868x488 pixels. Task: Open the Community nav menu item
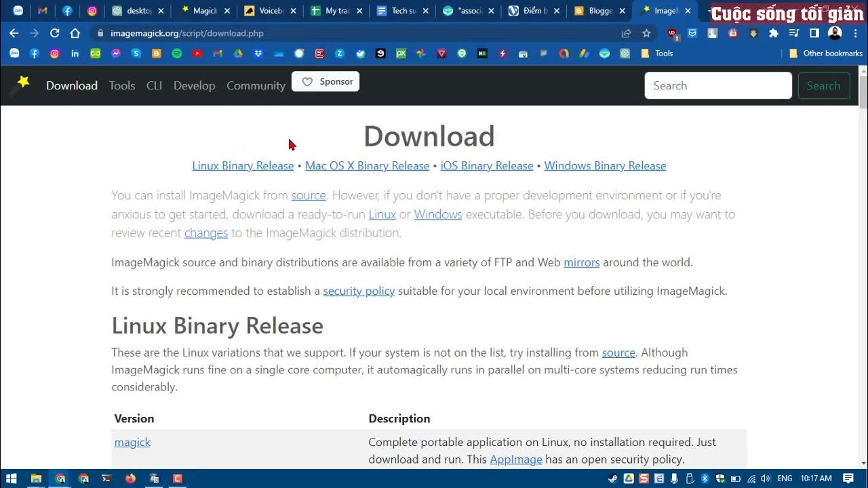click(256, 85)
